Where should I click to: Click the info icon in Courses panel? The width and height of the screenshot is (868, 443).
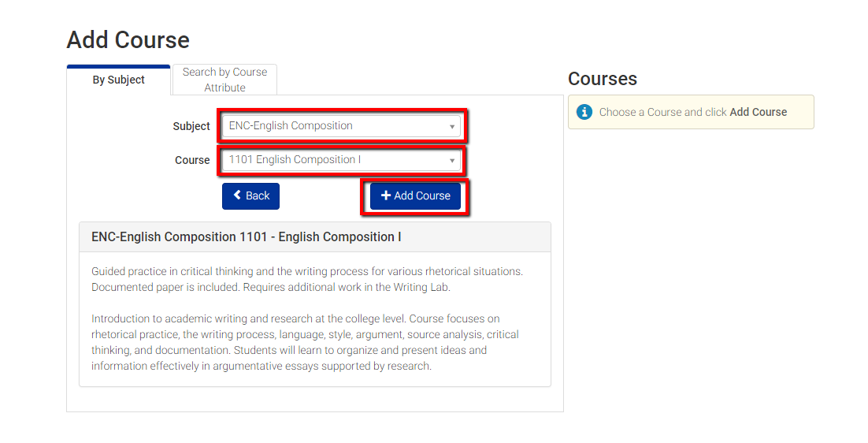(x=584, y=112)
